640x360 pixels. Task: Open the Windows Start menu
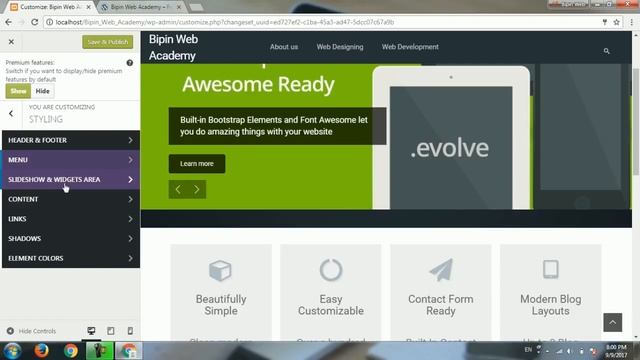point(12,351)
